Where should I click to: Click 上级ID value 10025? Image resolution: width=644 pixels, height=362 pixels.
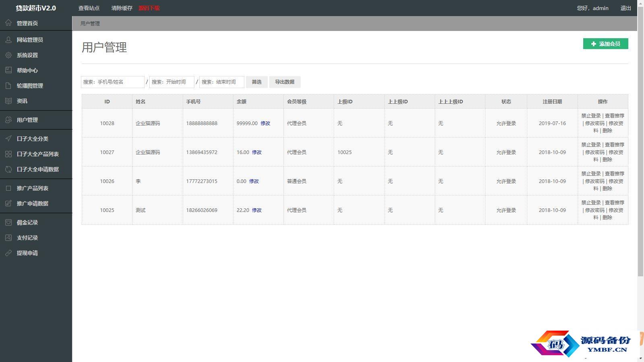(x=345, y=152)
